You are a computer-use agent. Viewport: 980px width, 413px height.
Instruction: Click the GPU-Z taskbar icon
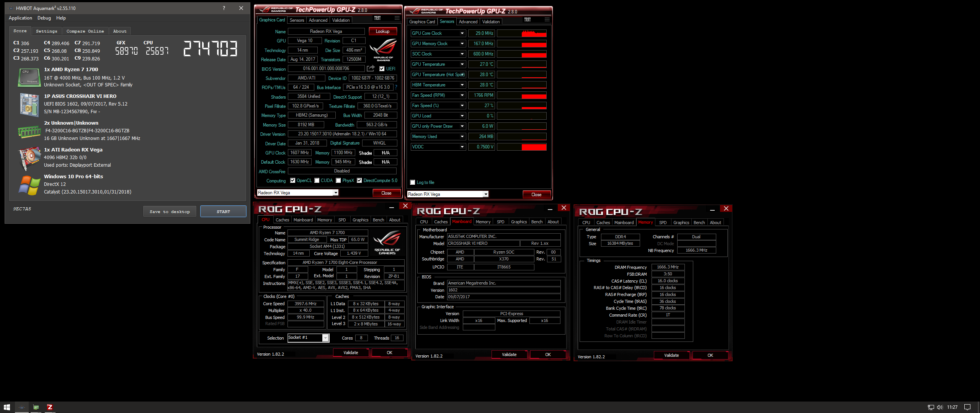[36, 407]
